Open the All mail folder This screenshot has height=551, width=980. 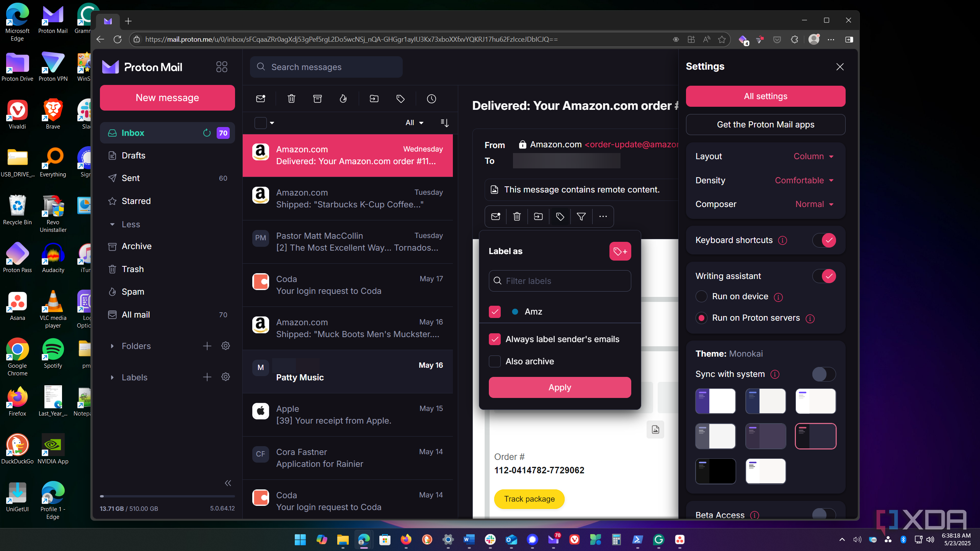(167, 315)
